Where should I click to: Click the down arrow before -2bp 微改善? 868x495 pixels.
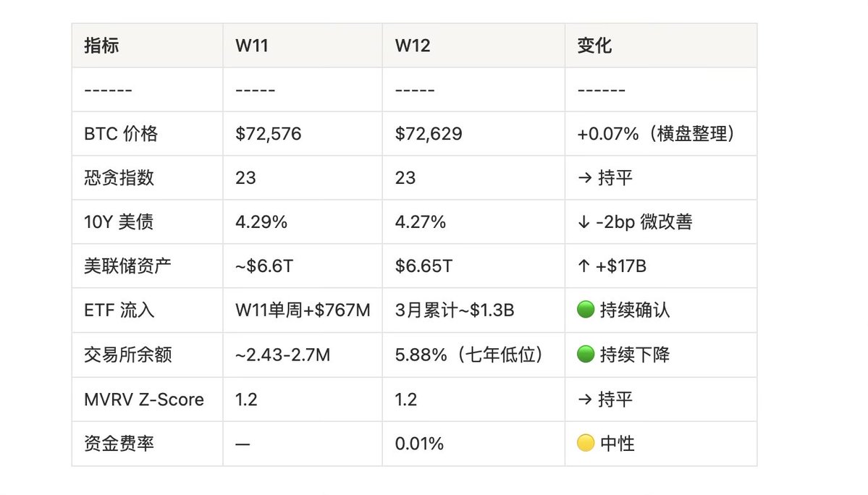click(x=583, y=222)
